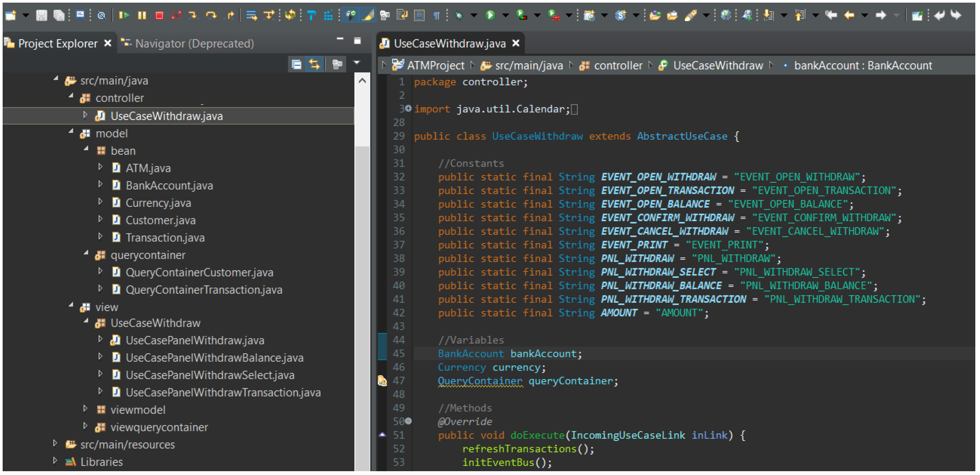The height and width of the screenshot is (475, 980).
Task: Click the Step Over debug icon
Action: (211, 15)
